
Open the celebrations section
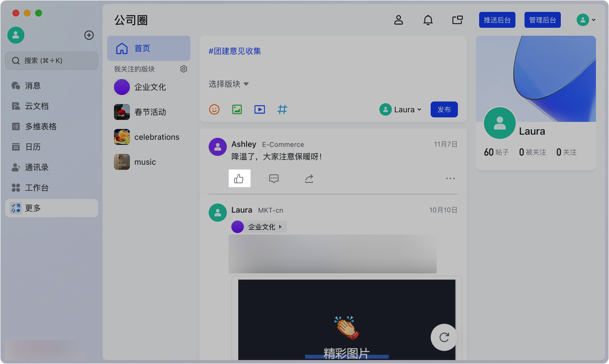point(149,137)
